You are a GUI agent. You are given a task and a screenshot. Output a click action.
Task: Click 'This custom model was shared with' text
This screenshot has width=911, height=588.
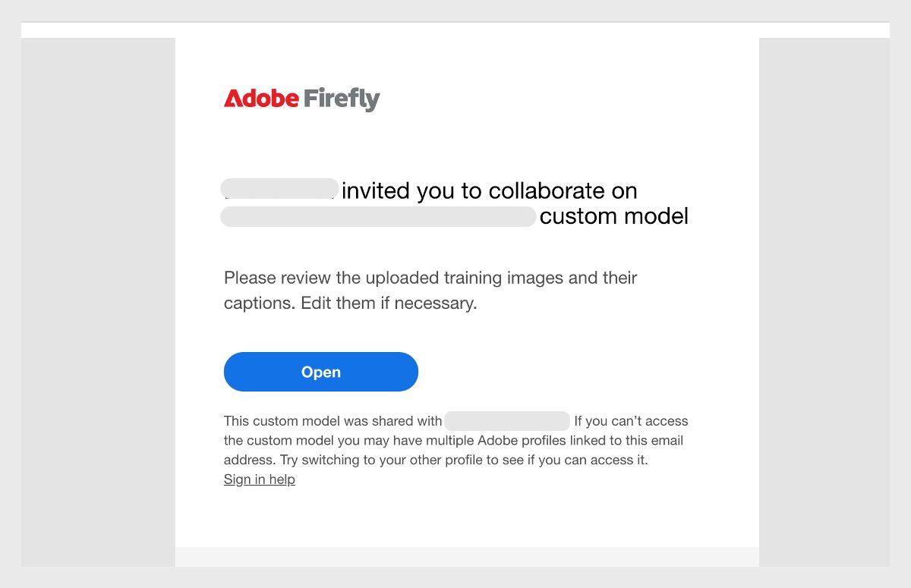tap(333, 421)
